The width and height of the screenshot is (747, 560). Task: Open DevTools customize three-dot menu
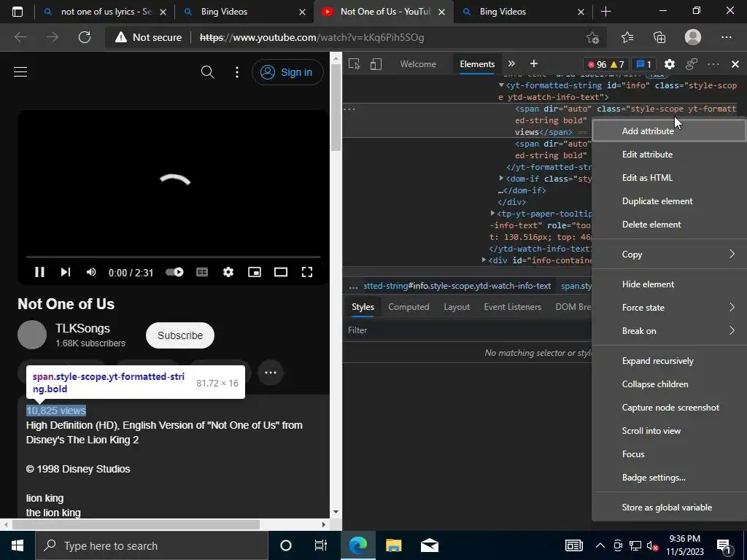[713, 64]
